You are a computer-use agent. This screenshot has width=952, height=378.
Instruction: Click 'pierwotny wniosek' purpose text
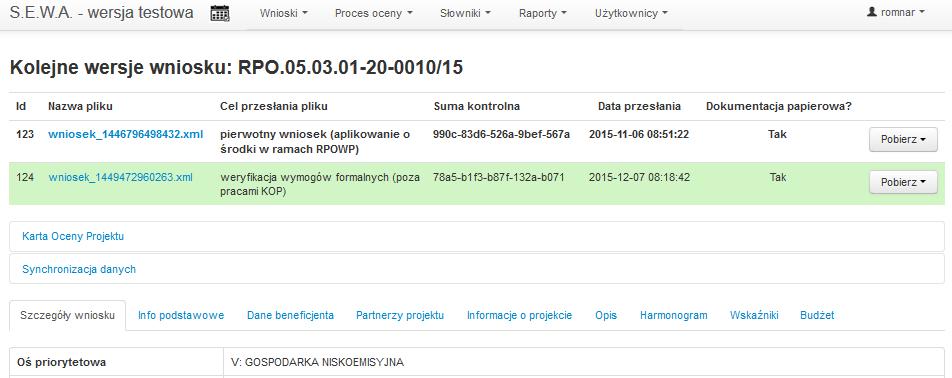point(315,142)
